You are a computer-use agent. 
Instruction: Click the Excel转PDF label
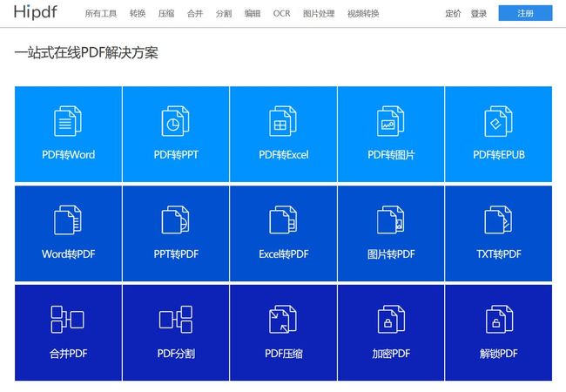pyautogui.click(x=283, y=254)
